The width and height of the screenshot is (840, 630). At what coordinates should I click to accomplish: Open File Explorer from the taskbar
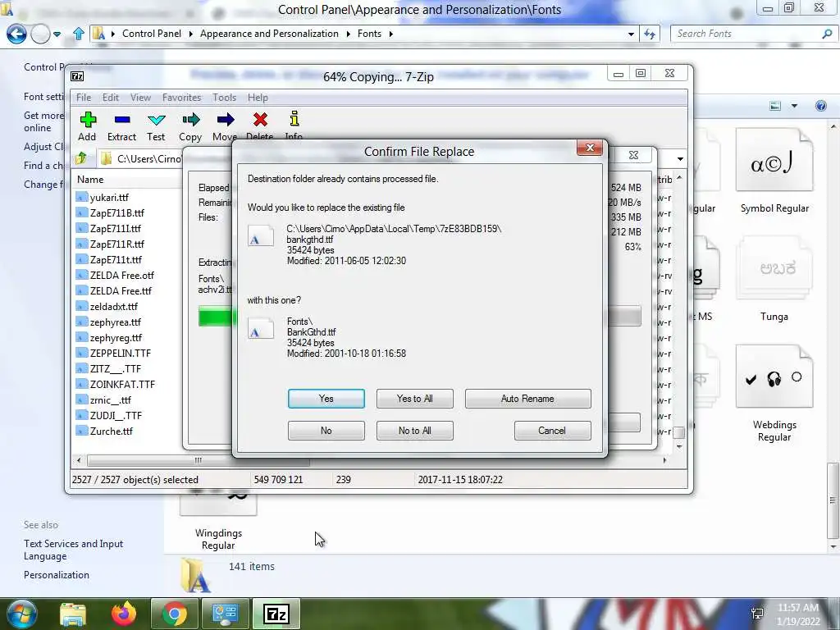pyautogui.click(x=73, y=614)
